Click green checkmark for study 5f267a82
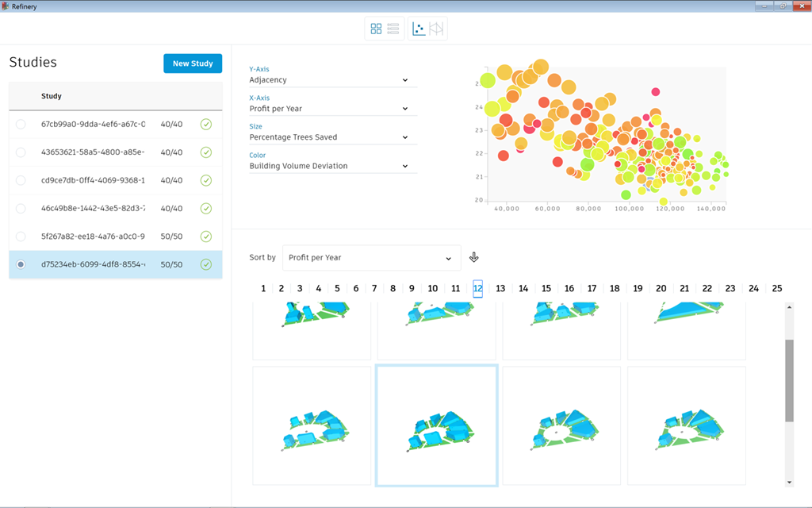812x508 pixels. pos(206,237)
